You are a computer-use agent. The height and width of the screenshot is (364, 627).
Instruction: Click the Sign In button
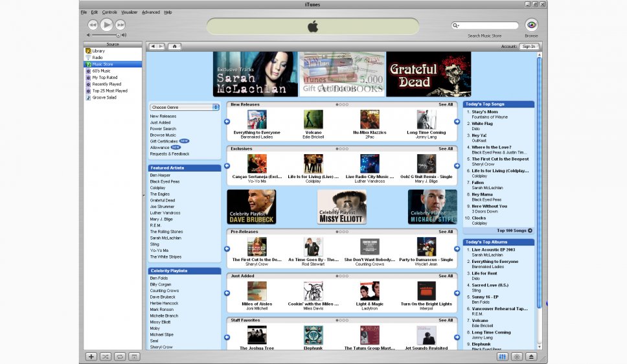(x=529, y=47)
